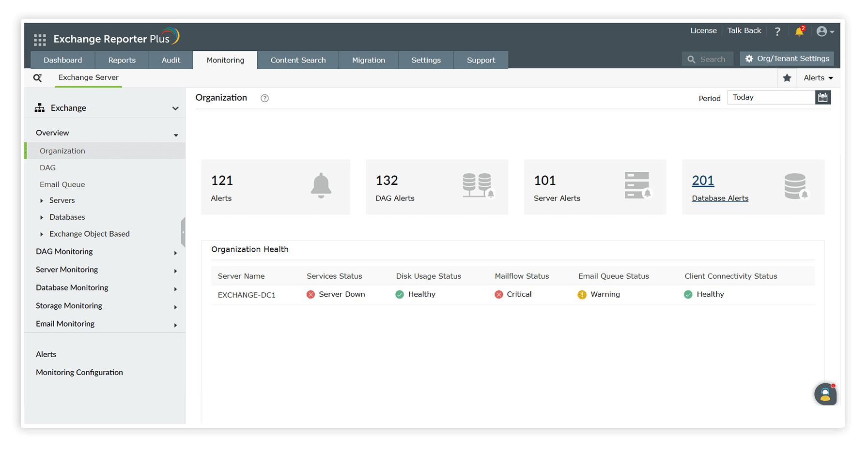The image size is (868, 453).
Task: Switch to the Dashboard tab
Action: tap(63, 60)
